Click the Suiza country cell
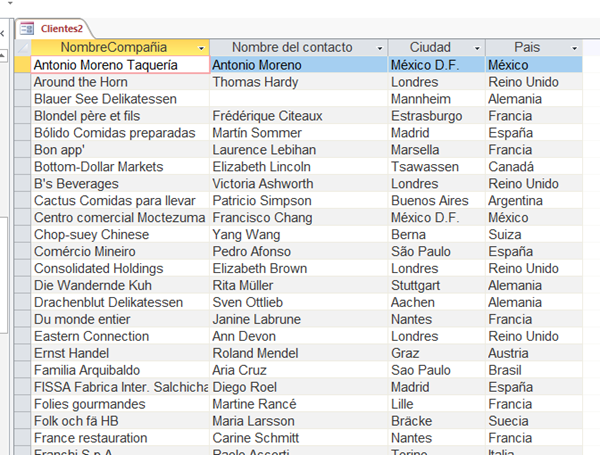This screenshot has width=600, height=455. click(x=534, y=234)
